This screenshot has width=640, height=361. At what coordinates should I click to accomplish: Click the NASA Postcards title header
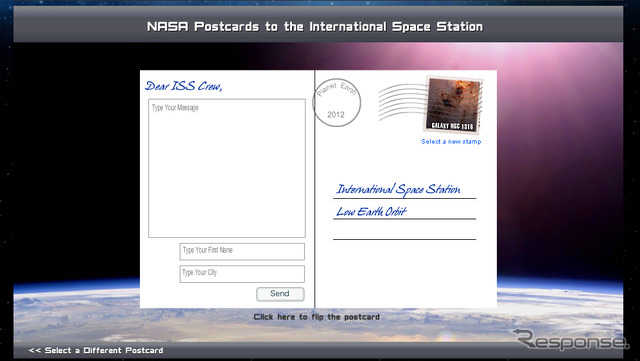pos(315,27)
